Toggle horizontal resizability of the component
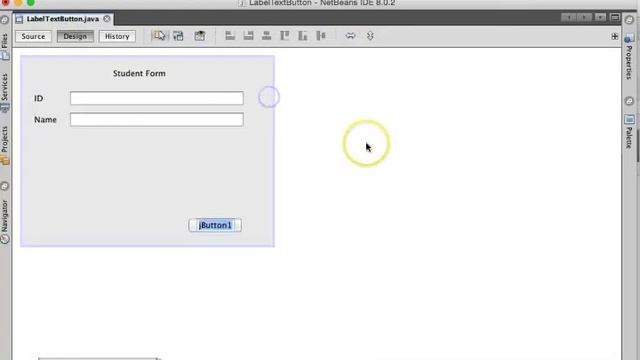Image resolution: width=640 pixels, height=360 pixels. pyautogui.click(x=350, y=36)
